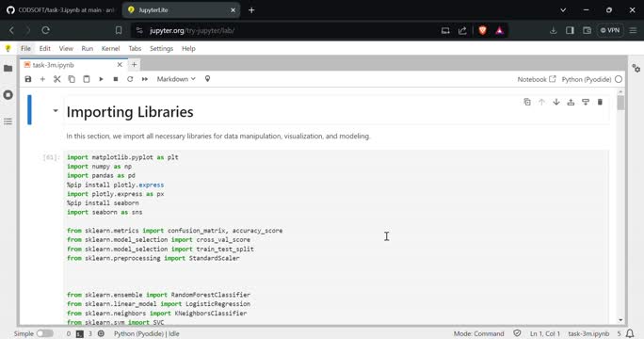
Task: Open the Markdown cell type dropdown
Action: [176, 79]
